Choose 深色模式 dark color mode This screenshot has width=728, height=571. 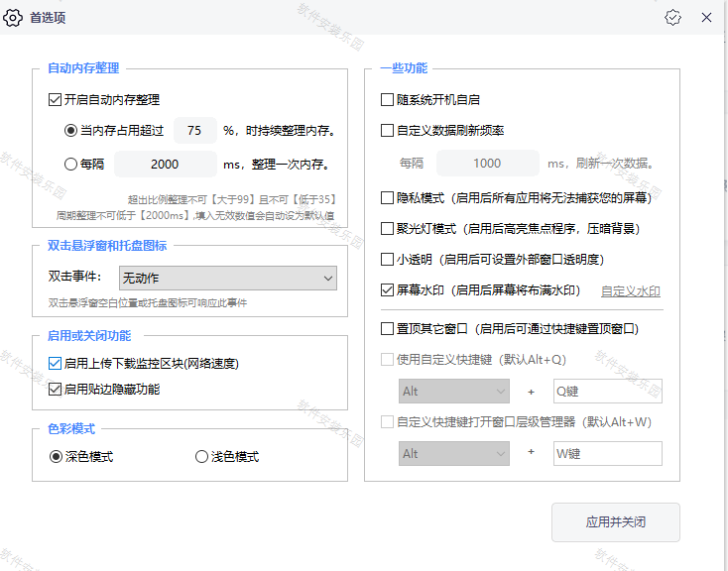click(57, 457)
